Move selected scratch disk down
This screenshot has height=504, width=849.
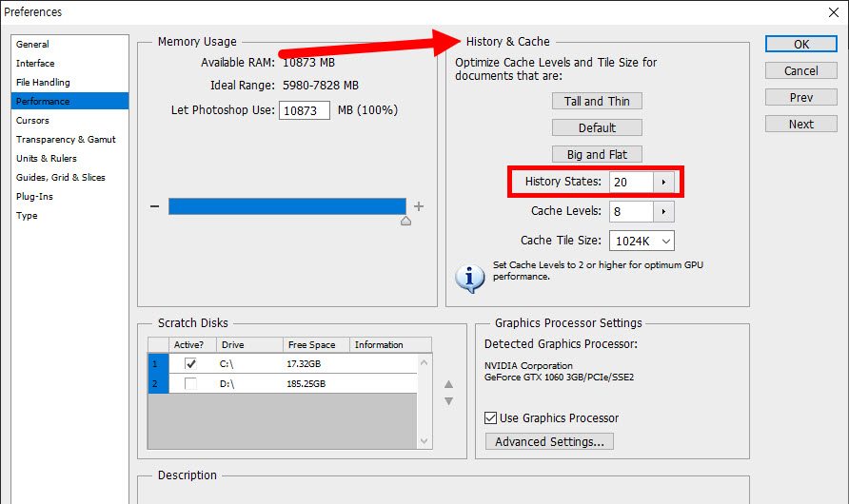[448, 401]
